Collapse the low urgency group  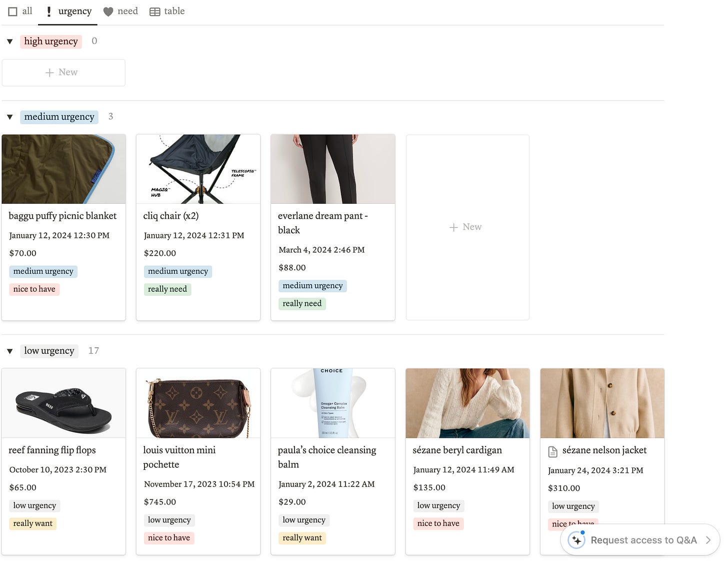(x=9, y=351)
